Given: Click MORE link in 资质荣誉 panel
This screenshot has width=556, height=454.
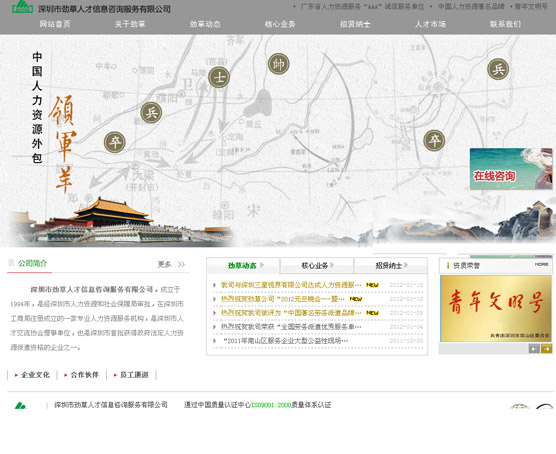Looking at the screenshot, I should 541,264.
